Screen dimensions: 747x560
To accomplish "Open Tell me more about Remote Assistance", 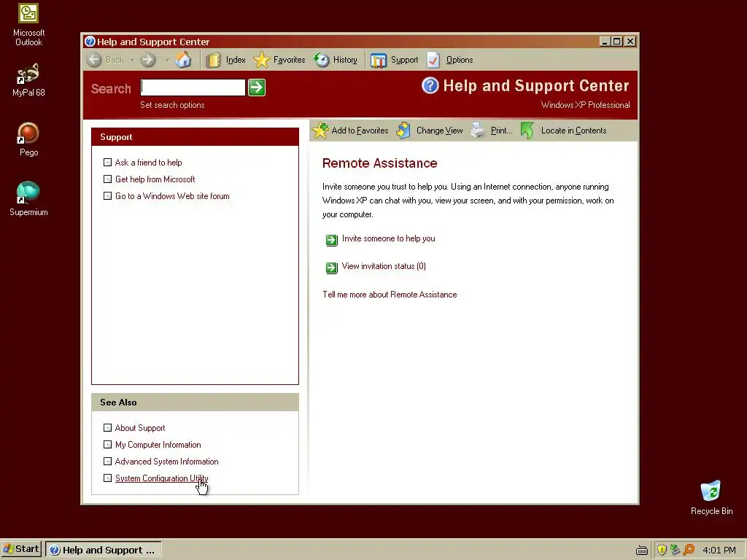I will click(390, 295).
